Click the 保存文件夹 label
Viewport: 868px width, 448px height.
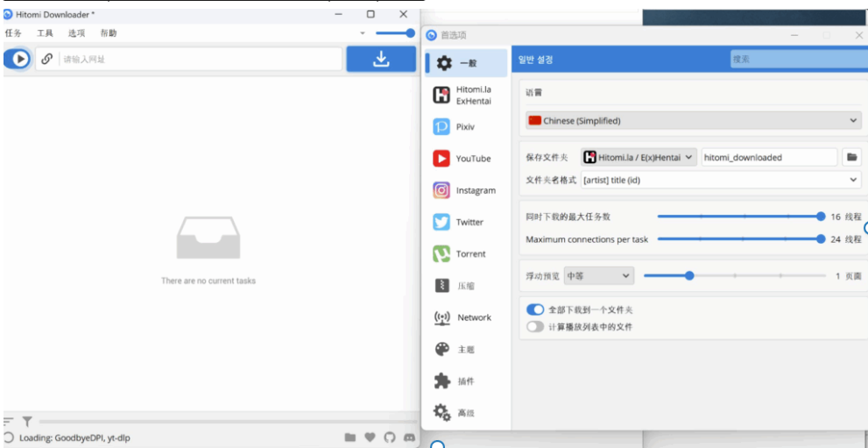click(547, 157)
